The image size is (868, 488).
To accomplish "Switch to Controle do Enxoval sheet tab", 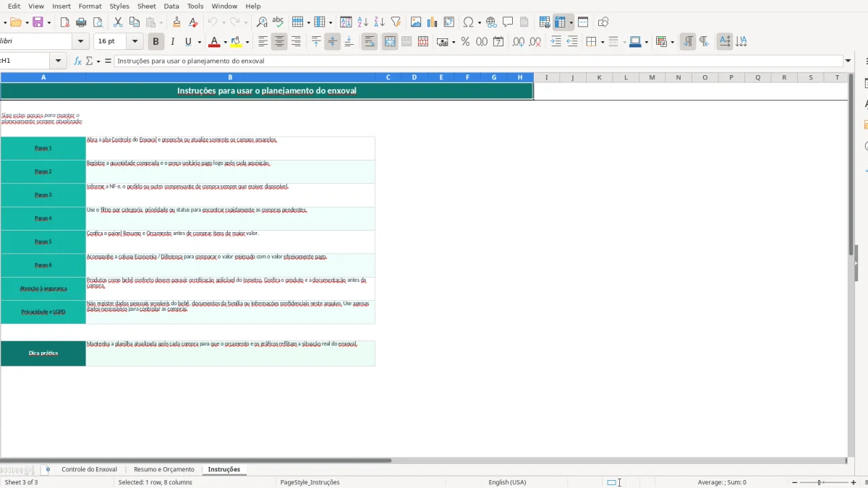I will [89, 469].
